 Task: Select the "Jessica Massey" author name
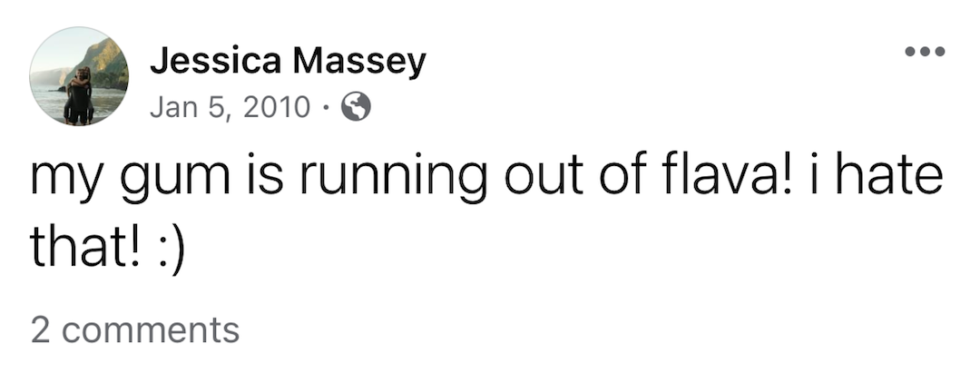click(287, 62)
